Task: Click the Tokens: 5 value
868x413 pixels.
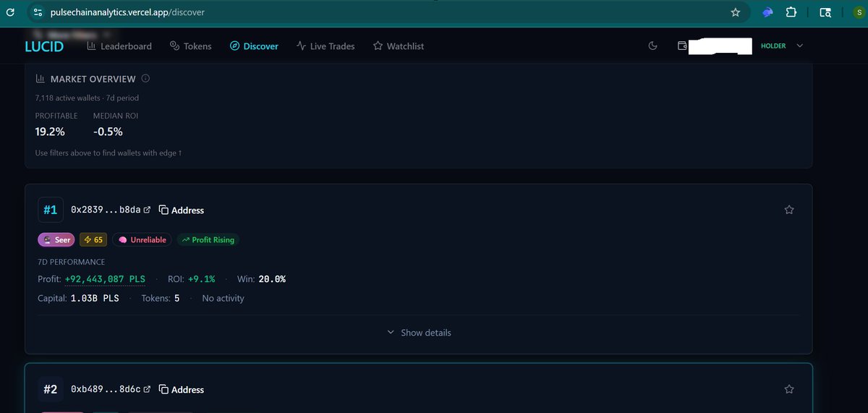Action: [176, 298]
